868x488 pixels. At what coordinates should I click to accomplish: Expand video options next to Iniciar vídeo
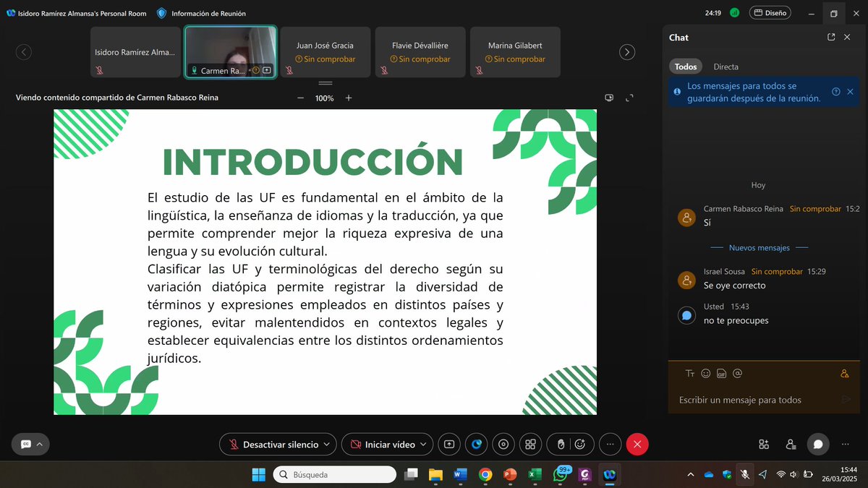(423, 444)
